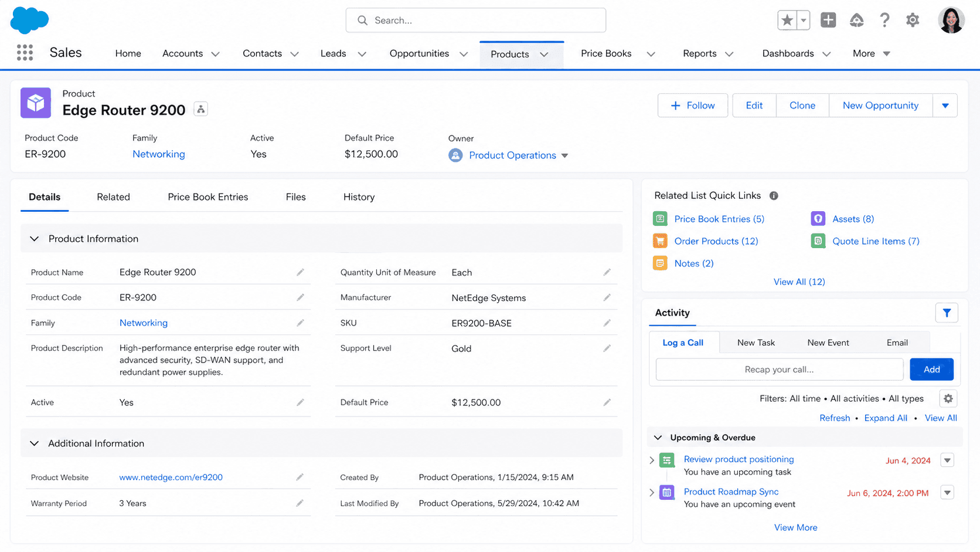Open the user profile avatar
This screenshot has height=552, width=980.
point(951,21)
